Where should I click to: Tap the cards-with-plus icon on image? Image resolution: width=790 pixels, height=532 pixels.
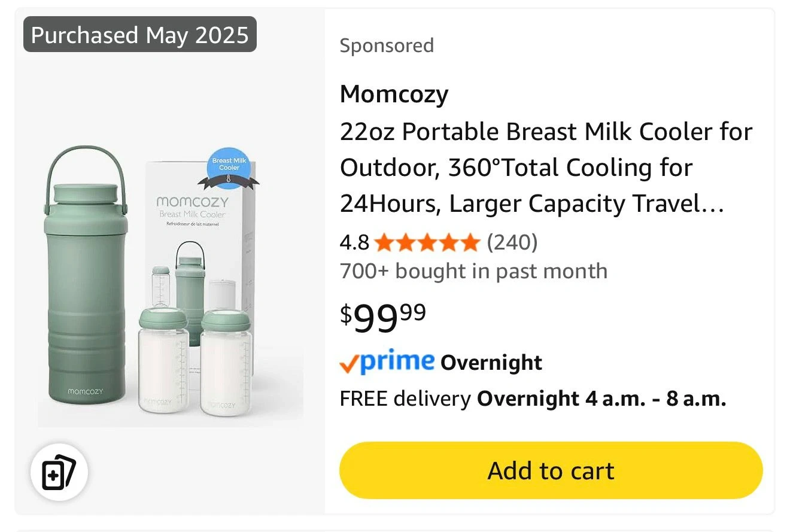pyautogui.click(x=59, y=472)
